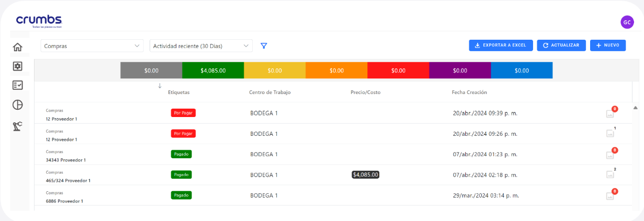Open the checklist tasks sidebar icon
644x221 pixels.
pos(17,85)
